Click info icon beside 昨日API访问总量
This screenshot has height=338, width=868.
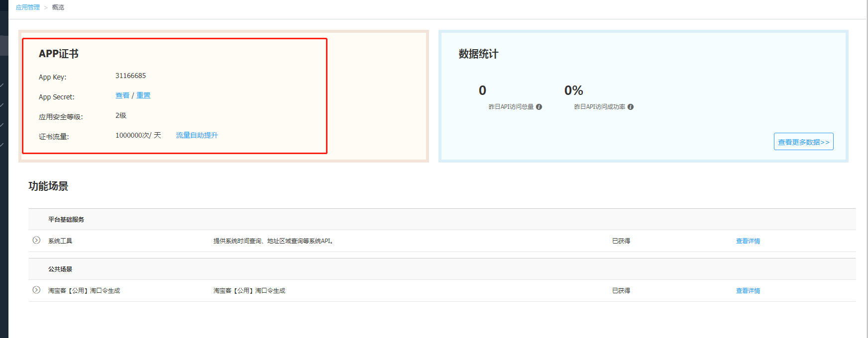(539, 107)
